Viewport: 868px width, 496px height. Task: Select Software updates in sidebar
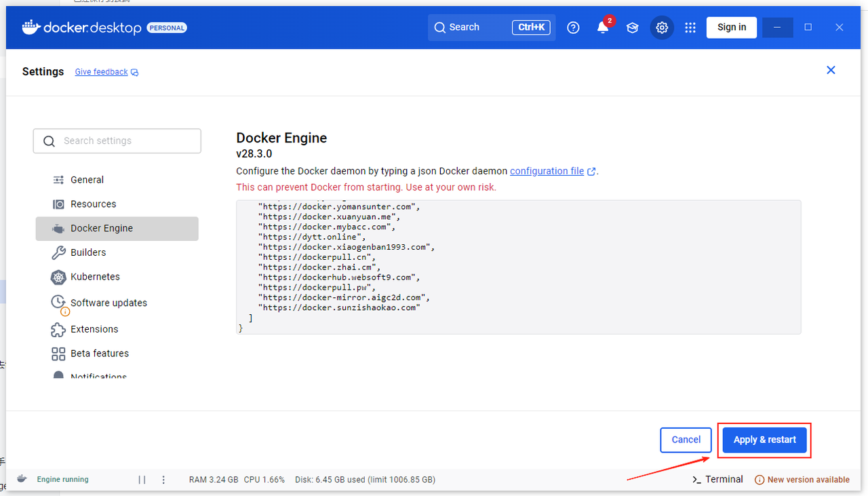(x=108, y=303)
